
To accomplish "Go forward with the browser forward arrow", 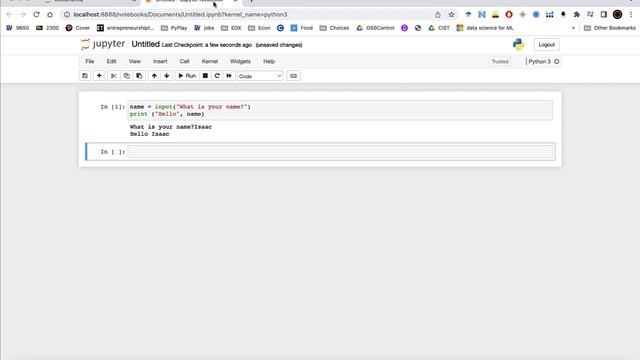I will click(x=23, y=14).
